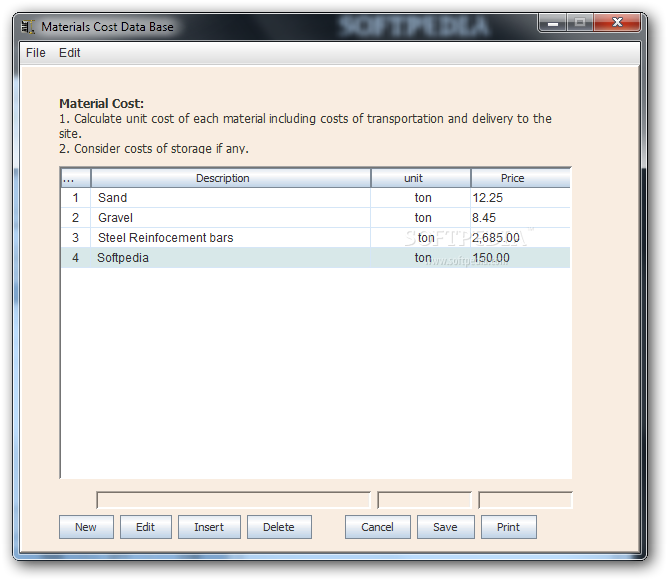Click row number 4 cell
668x581 pixels.
pyautogui.click(x=76, y=258)
